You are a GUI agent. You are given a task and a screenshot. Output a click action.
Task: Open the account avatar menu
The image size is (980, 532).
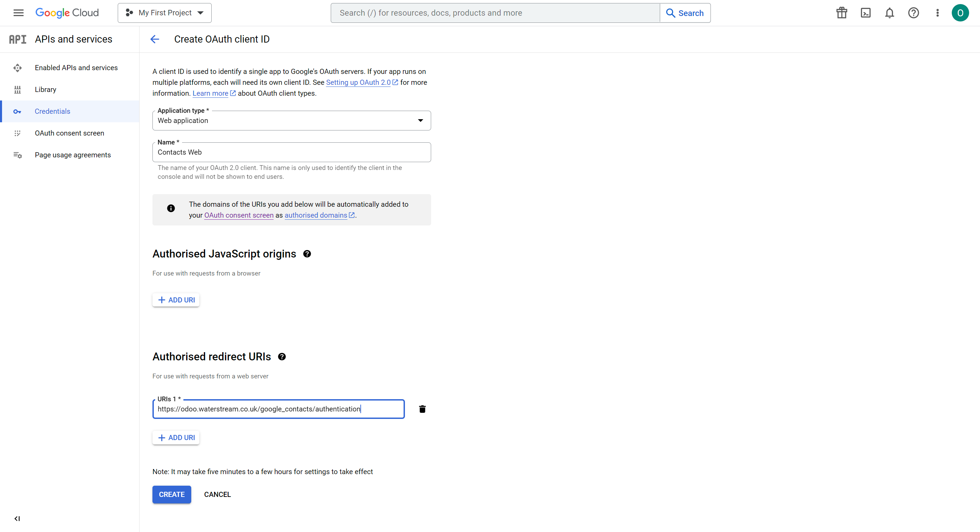point(960,13)
